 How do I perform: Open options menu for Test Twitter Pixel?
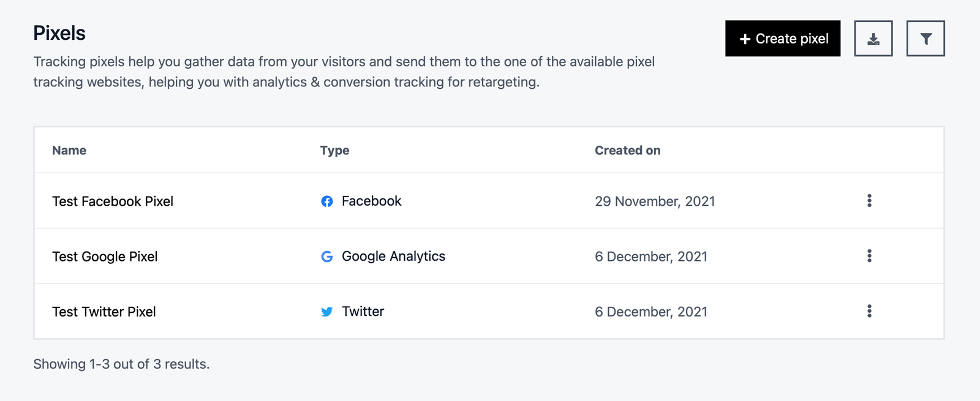point(869,311)
